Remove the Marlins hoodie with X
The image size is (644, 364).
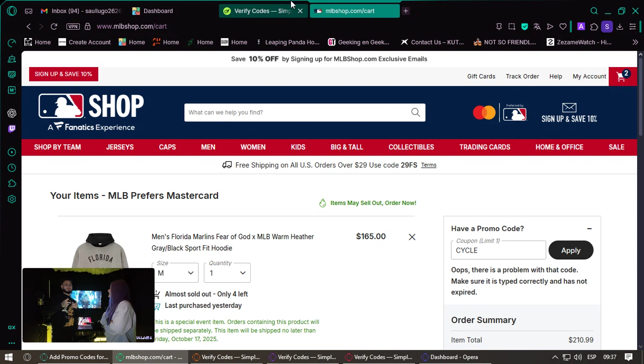[x=412, y=237]
